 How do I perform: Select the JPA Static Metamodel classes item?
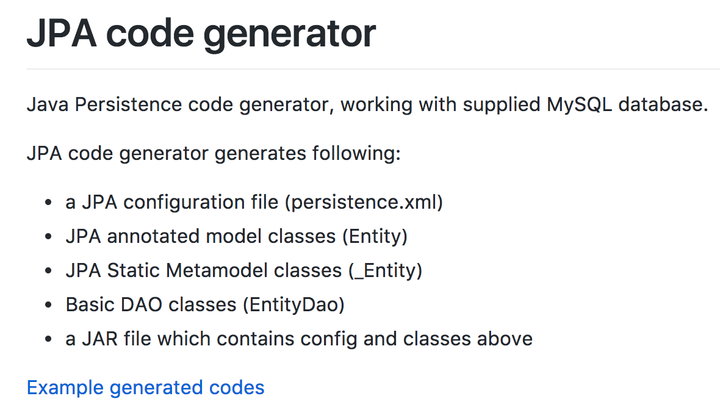click(244, 270)
